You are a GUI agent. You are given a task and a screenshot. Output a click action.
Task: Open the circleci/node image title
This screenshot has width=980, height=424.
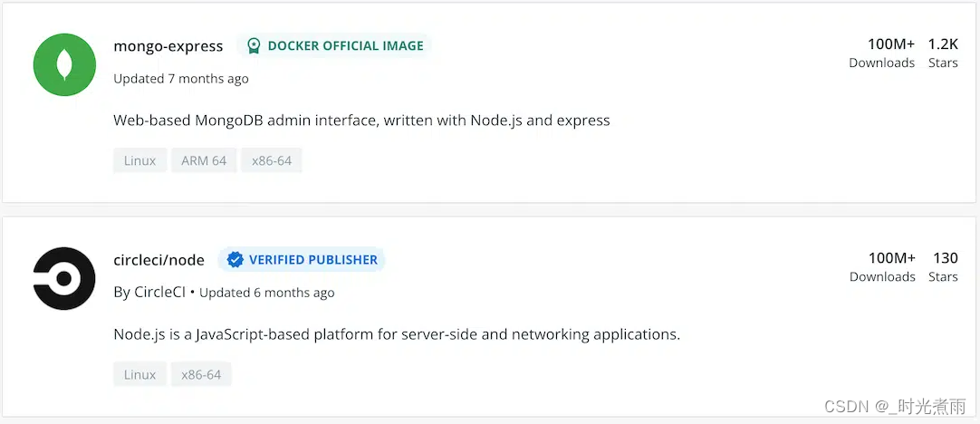click(159, 260)
